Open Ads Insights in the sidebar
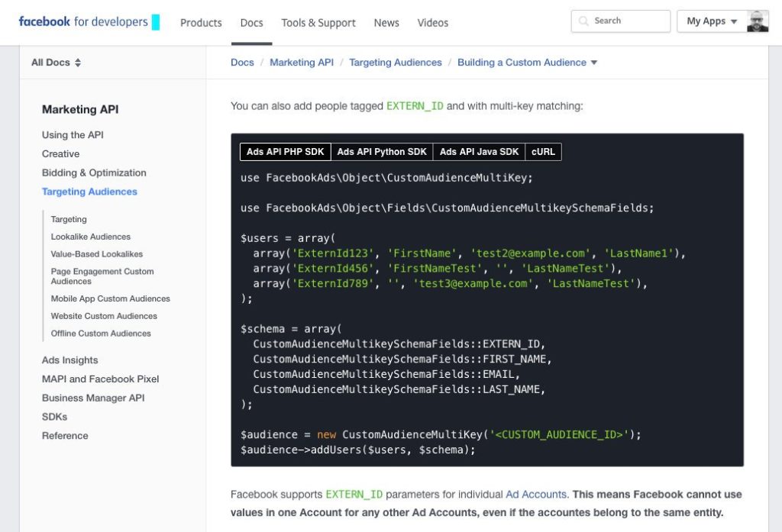 click(x=69, y=360)
